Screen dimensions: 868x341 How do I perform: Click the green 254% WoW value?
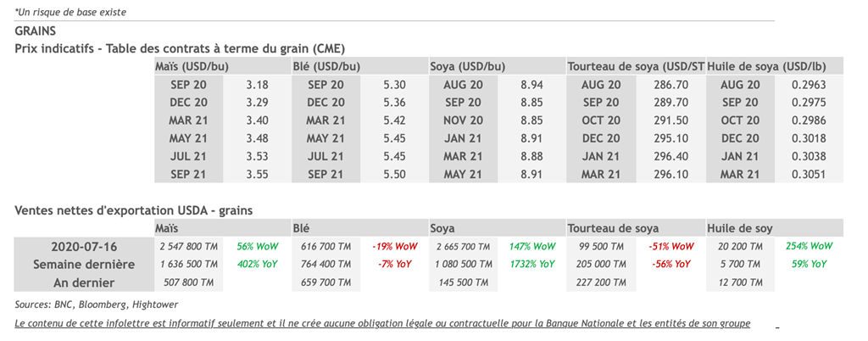point(809,246)
